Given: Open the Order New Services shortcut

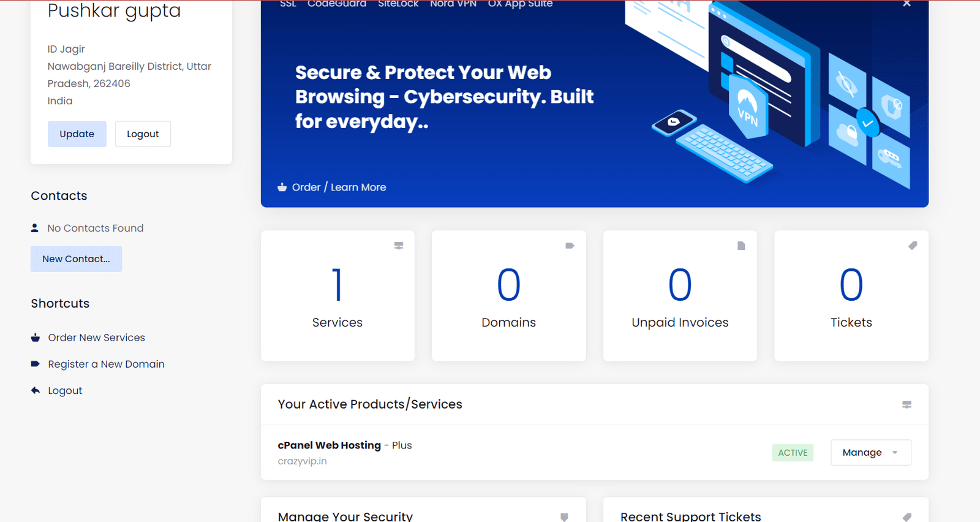Looking at the screenshot, I should [x=96, y=338].
